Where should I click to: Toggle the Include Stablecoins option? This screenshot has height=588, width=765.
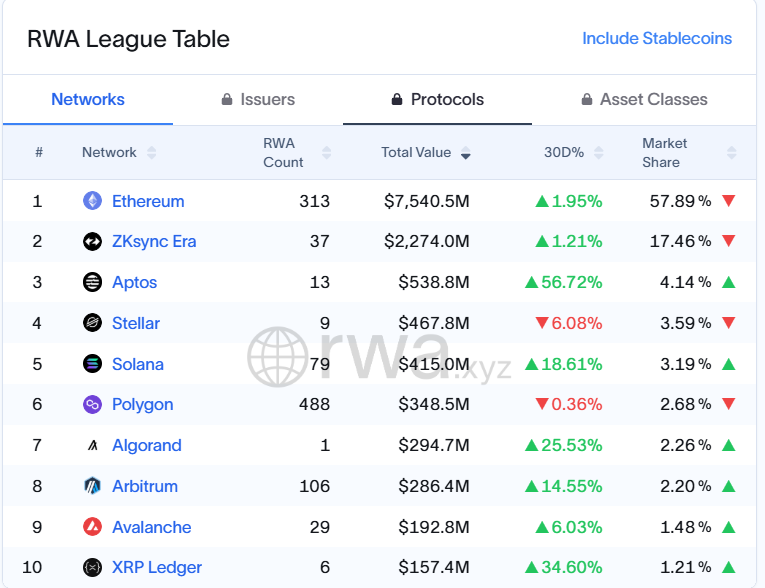tap(657, 39)
